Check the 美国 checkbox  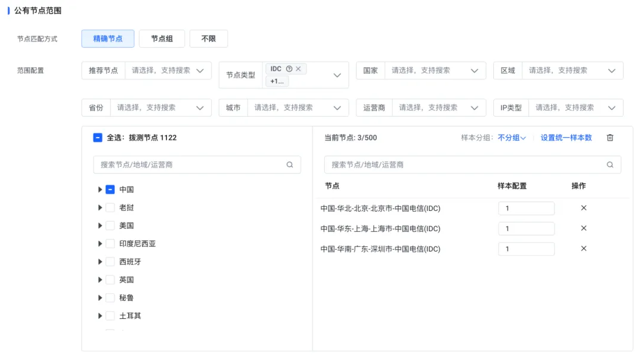[x=110, y=226]
